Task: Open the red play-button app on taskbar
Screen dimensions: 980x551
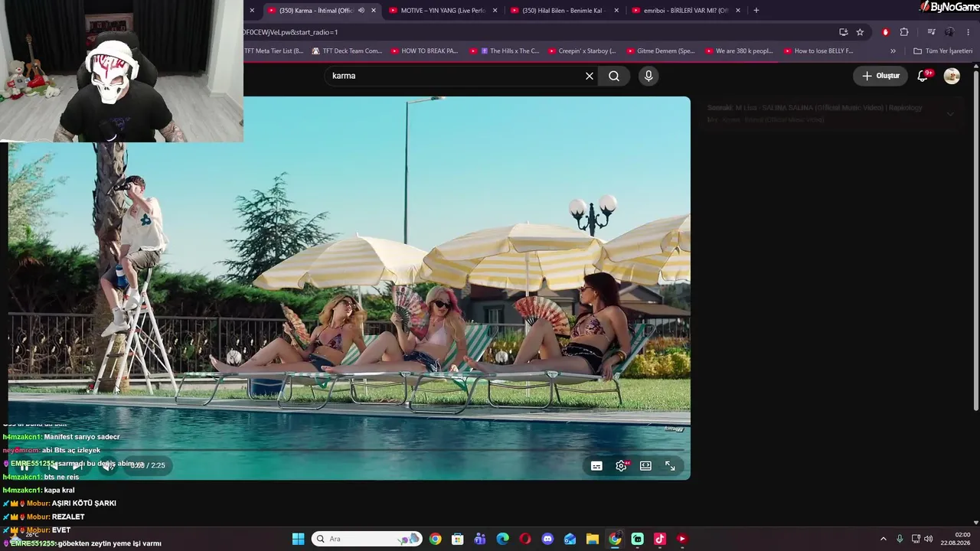Action: tap(681, 539)
